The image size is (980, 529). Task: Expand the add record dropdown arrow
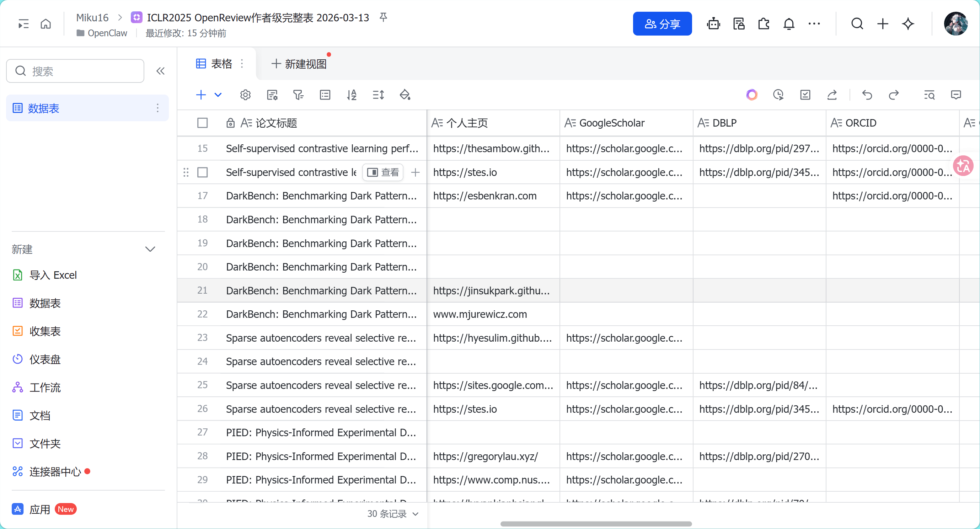point(218,95)
